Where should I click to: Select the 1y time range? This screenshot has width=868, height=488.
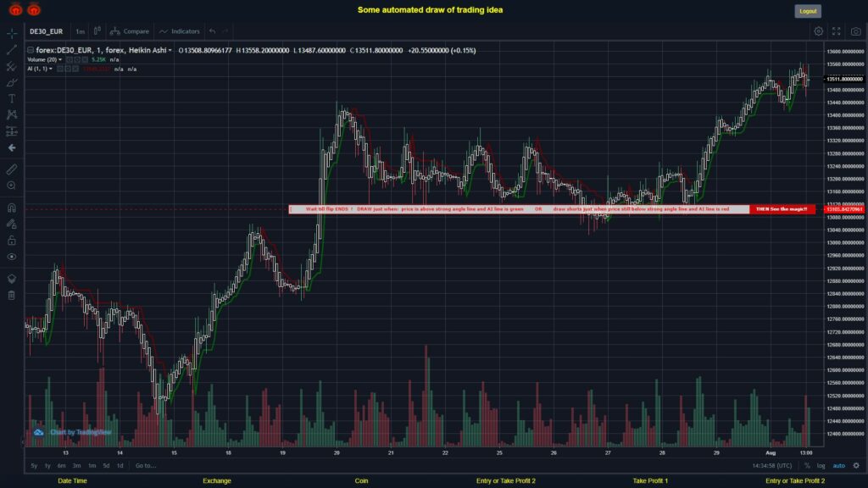47,465
